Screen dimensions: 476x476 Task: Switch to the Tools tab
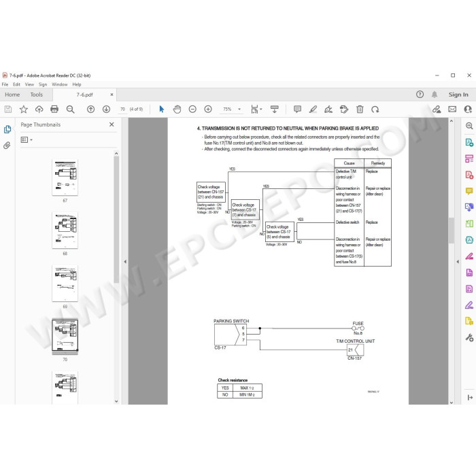pos(37,95)
